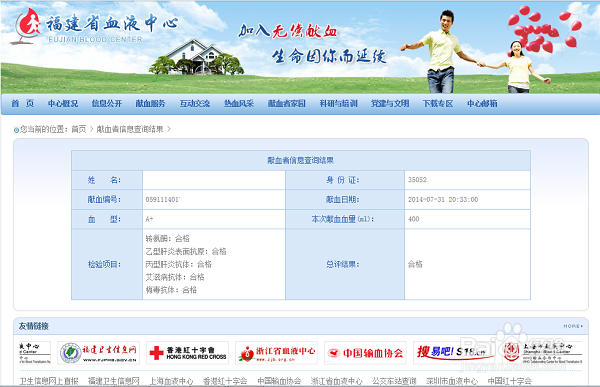This screenshot has width=600, height=387.
Task: Open the 互动交流 section
Action: coord(195,103)
